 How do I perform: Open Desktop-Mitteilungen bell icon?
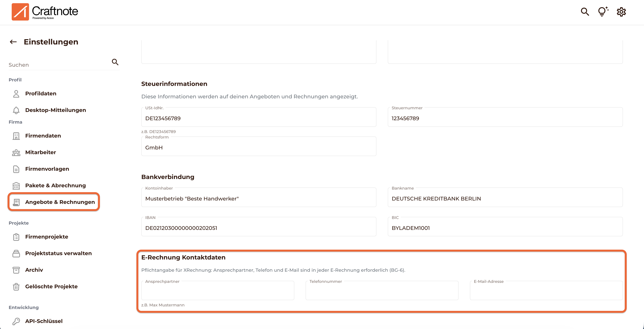pyautogui.click(x=16, y=110)
